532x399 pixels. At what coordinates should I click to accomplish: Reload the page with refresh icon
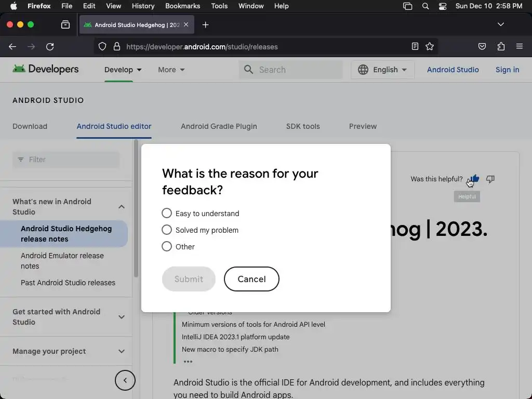coord(50,47)
